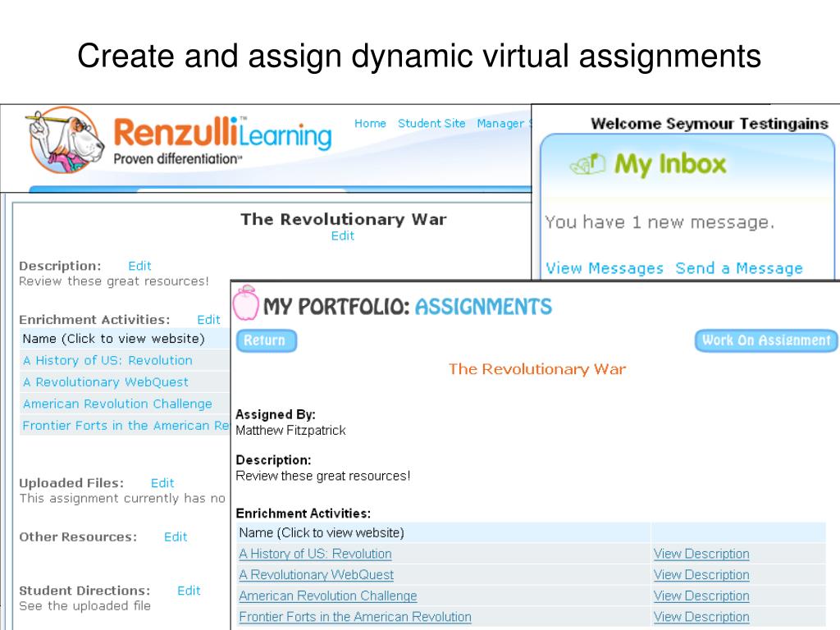Open A Revolutionary WebQuest in teacher view
This screenshot has height=630, width=840.
click(106, 382)
